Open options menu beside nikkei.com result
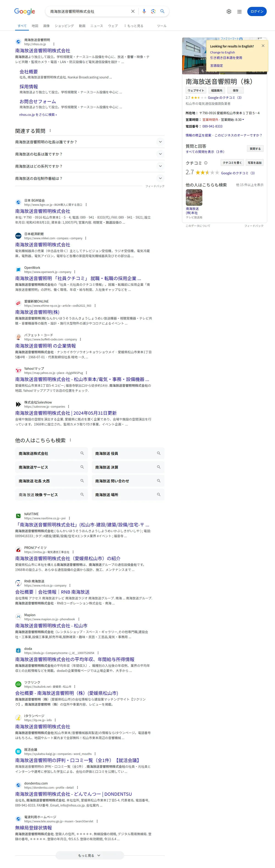This screenshot has height=868, width=275. (85, 238)
